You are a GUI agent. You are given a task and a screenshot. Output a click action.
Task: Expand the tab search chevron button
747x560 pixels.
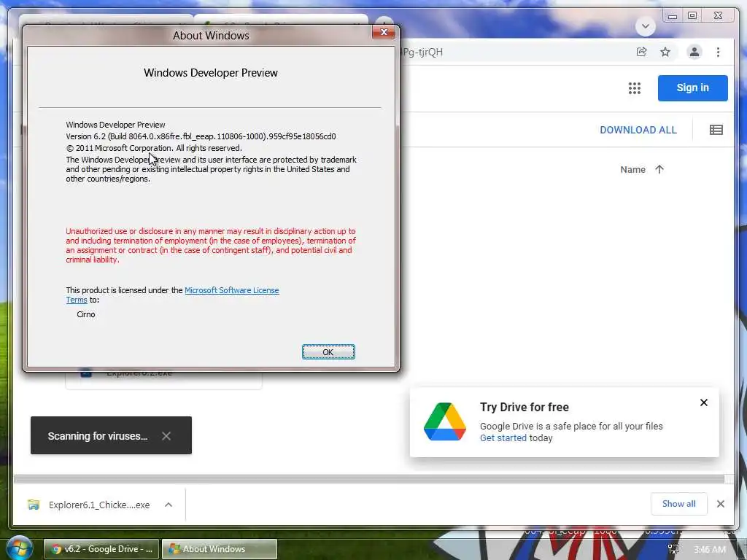[645, 26]
